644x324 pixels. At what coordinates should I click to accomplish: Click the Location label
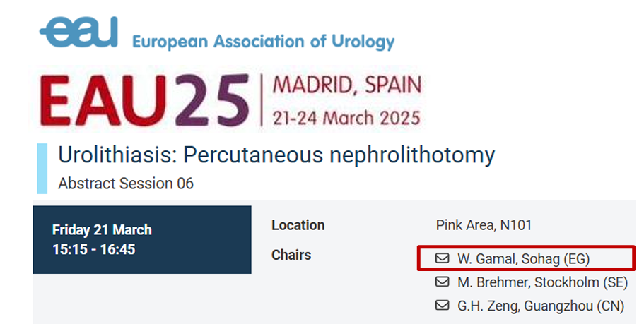[x=298, y=225]
